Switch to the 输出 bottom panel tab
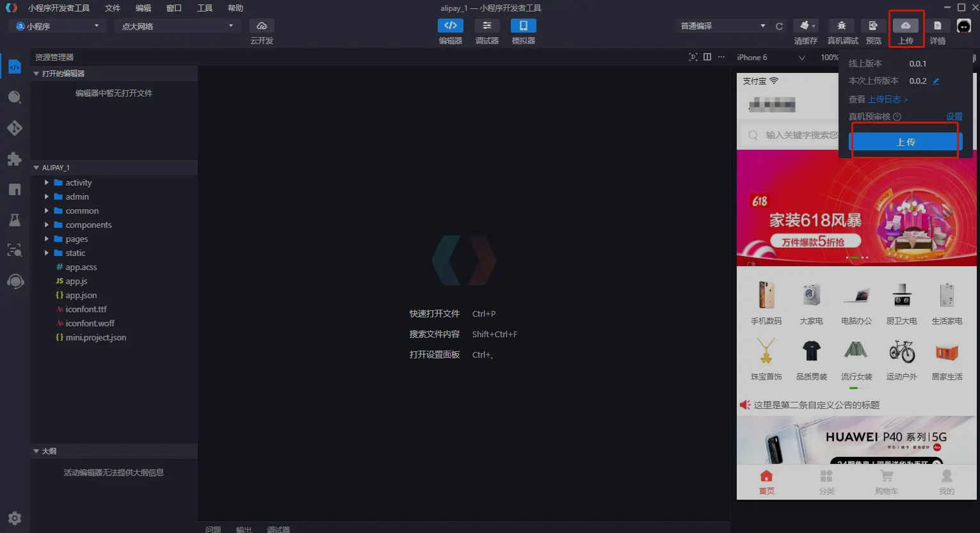980x533 pixels. pyautogui.click(x=244, y=529)
